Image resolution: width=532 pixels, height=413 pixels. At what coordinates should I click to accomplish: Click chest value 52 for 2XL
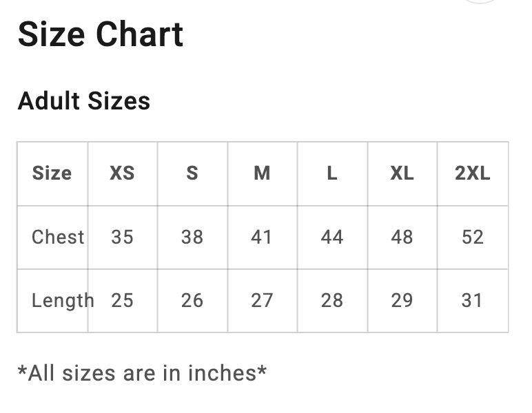point(472,237)
